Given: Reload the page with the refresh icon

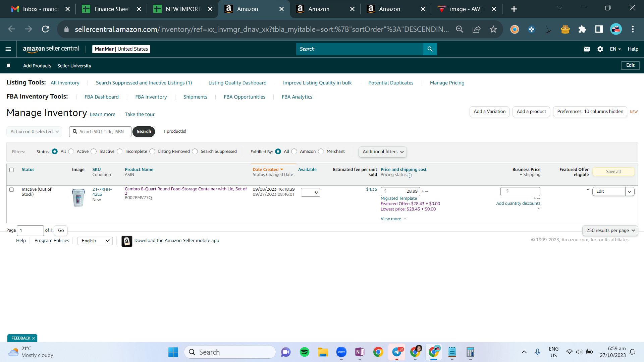Looking at the screenshot, I should pyautogui.click(x=46, y=29).
